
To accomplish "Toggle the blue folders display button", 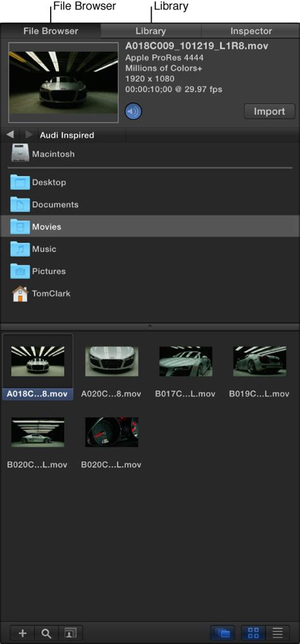I will pos(223,633).
